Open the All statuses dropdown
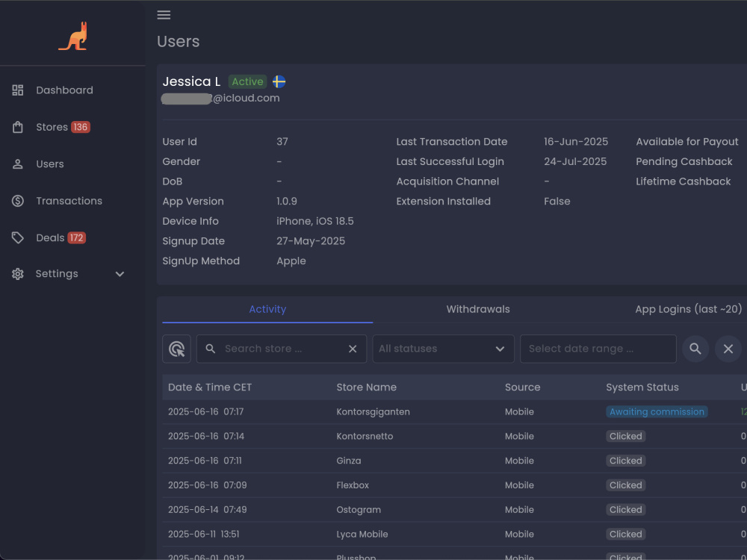The width and height of the screenshot is (747, 560). click(x=443, y=349)
